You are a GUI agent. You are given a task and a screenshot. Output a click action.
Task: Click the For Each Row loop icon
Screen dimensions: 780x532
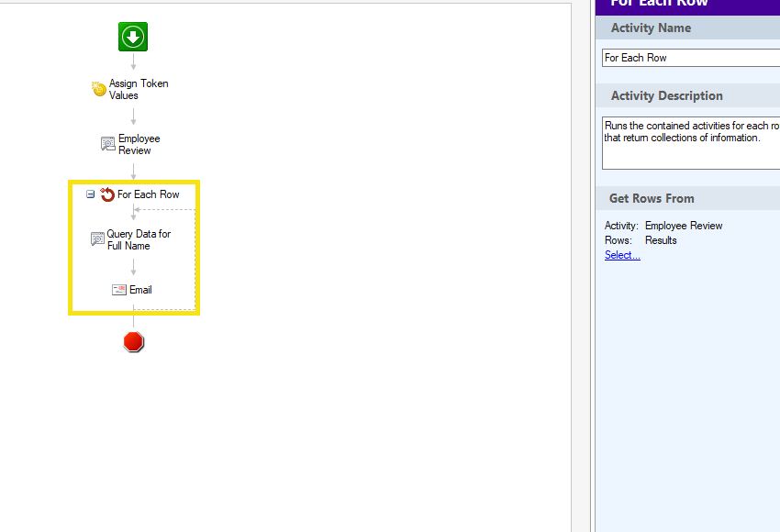pos(107,194)
